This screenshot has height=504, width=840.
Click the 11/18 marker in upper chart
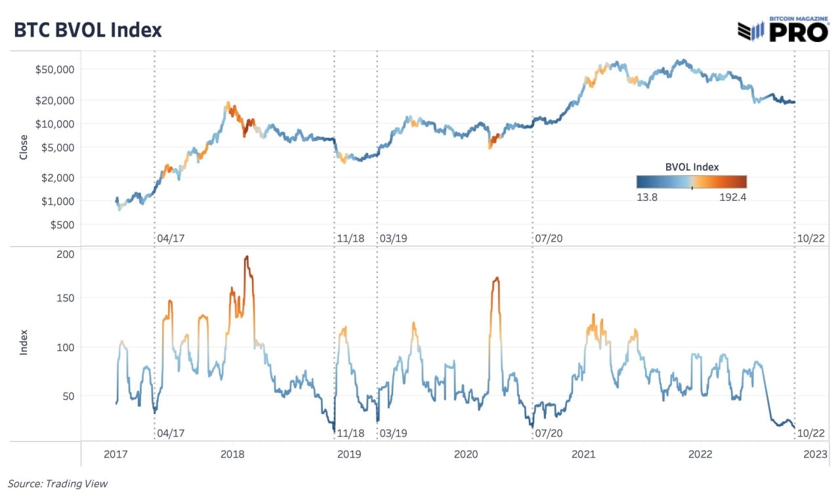(350, 238)
